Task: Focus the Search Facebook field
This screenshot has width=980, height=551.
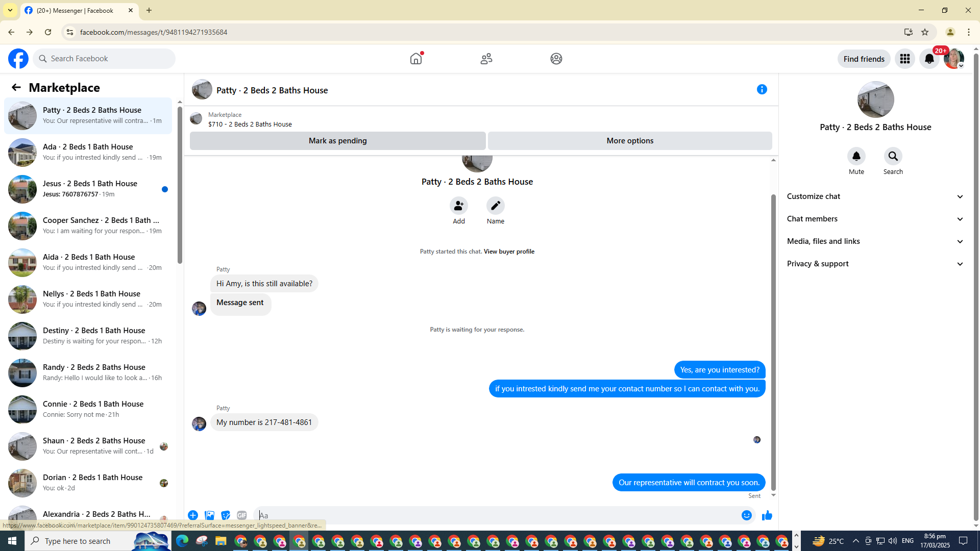Action: point(105,59)
